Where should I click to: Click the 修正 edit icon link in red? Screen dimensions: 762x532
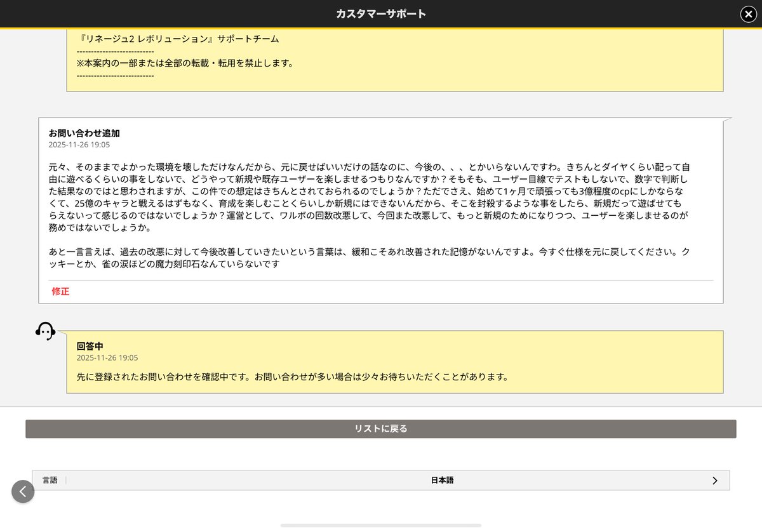(60, 291)
